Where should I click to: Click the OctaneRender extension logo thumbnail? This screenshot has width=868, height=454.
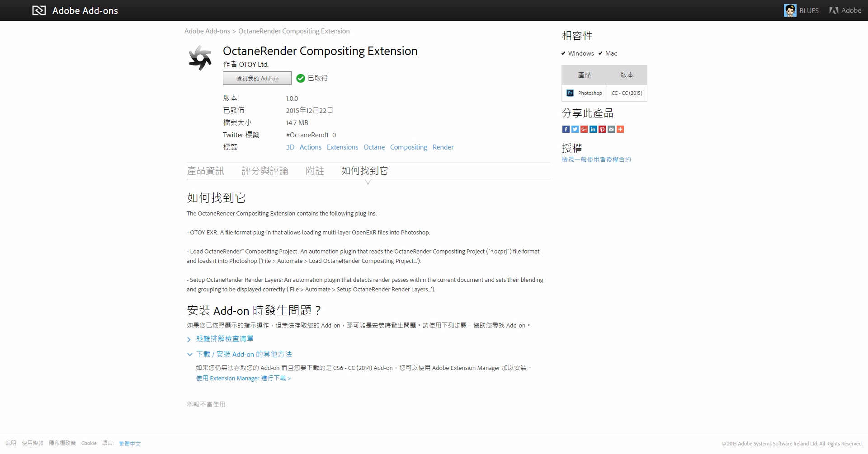pos(200,58)
